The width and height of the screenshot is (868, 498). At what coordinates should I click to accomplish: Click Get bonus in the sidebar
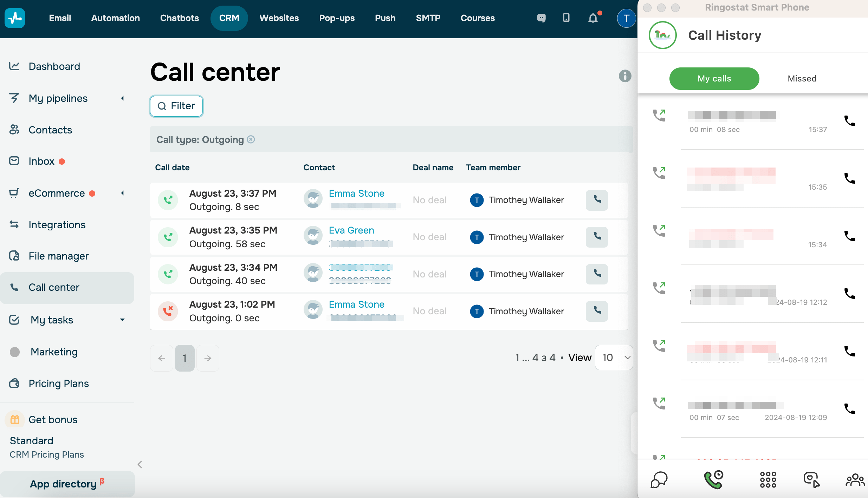(x=53, y=419)
